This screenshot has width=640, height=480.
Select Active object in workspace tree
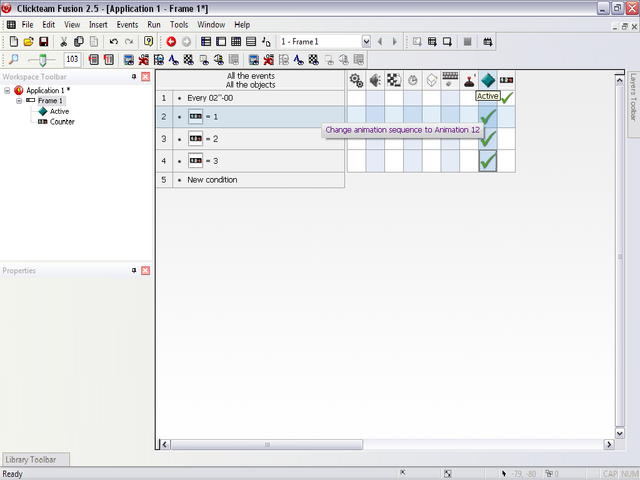(x=59, y=111)
